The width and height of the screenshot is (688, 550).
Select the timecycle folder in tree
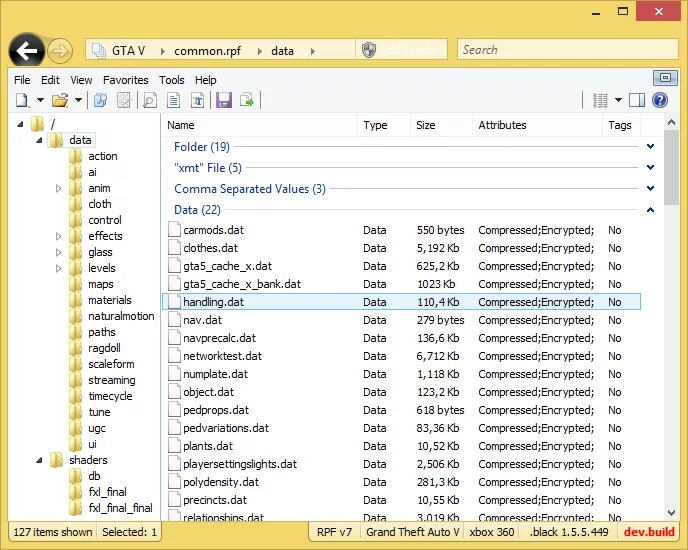point(110,396)
